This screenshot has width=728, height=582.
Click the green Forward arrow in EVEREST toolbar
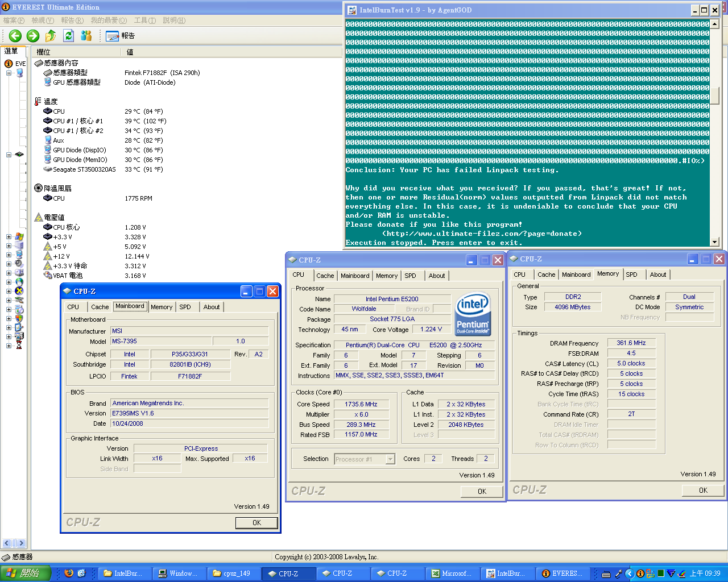pos(33,36)
